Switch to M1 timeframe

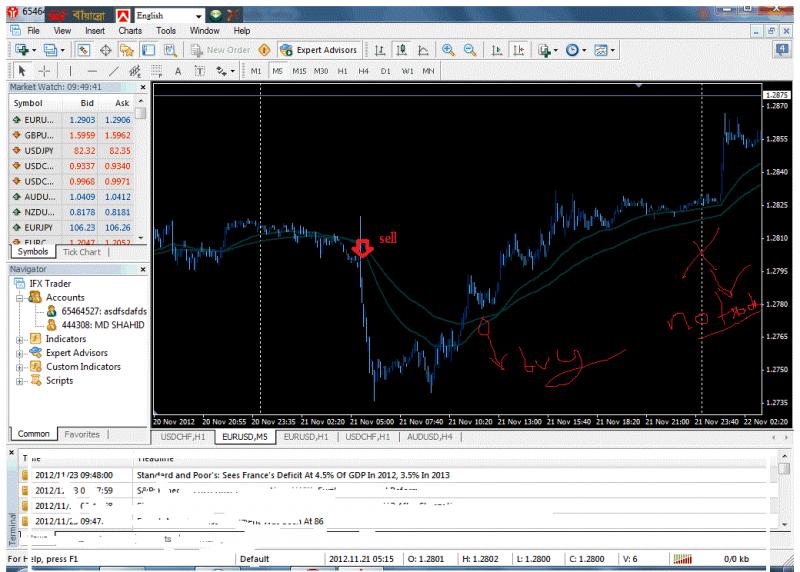click(x=256, y=71)
